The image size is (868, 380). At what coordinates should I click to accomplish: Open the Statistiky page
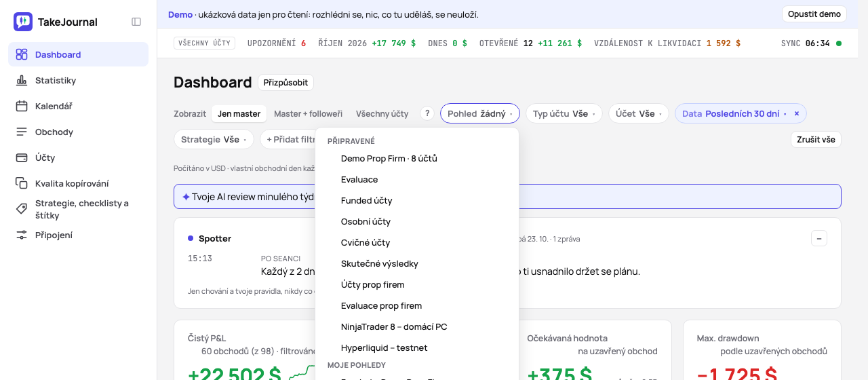click(78, 80)
